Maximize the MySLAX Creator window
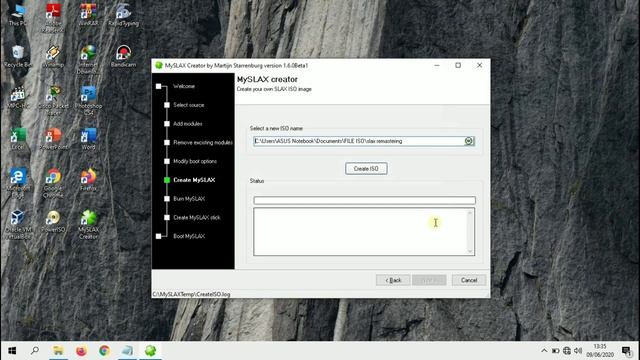 [x=458, y=65]
